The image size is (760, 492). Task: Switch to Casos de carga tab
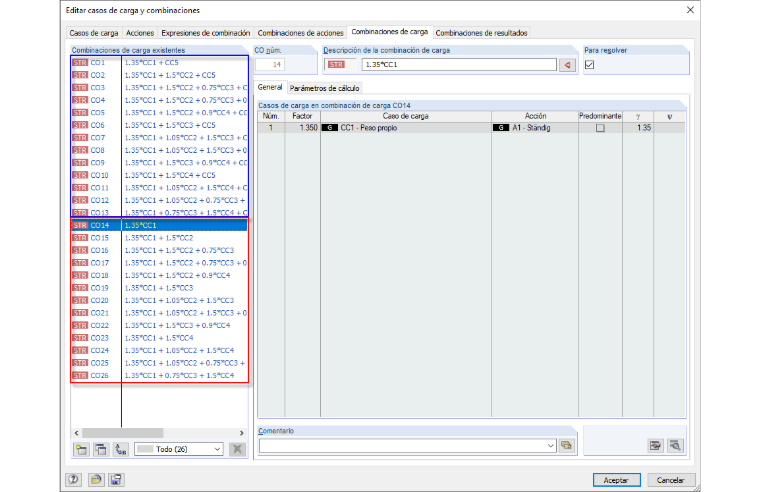tap(94, 33)
